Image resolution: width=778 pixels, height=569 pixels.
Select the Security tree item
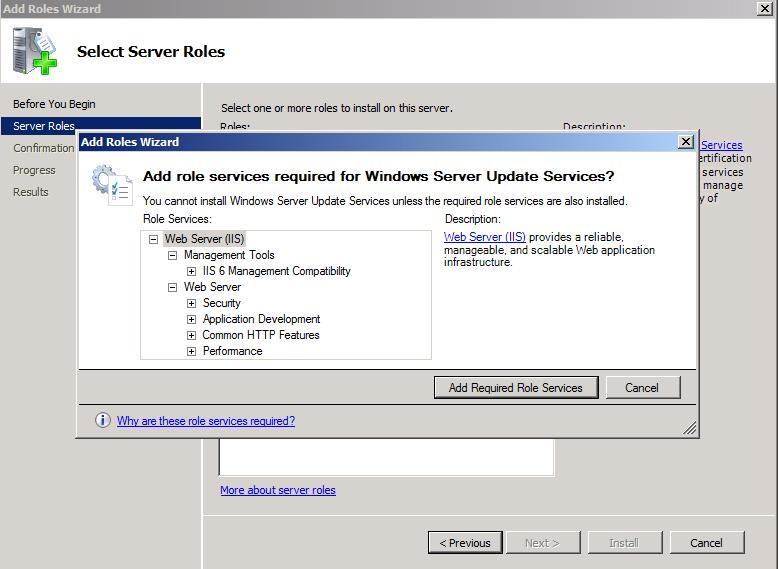pos(221,303)
